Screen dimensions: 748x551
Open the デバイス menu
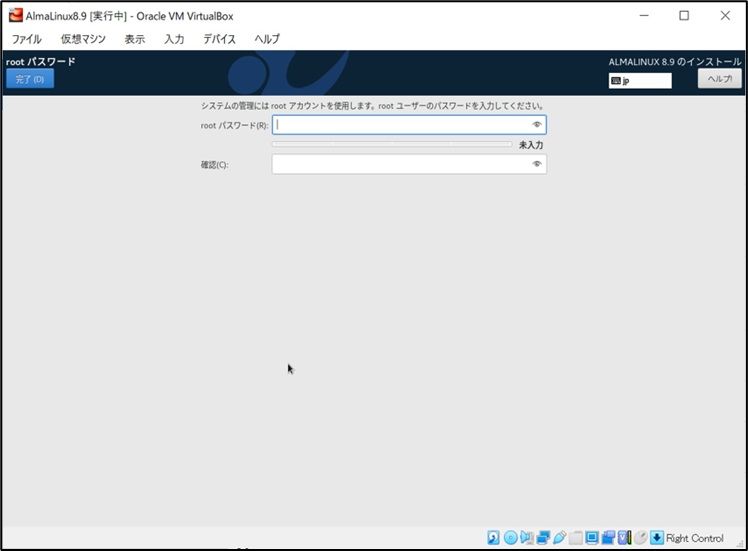219,39
